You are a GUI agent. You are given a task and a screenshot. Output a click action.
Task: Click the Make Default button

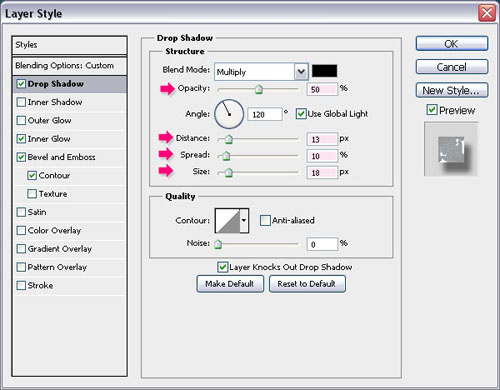click(230, 284)
